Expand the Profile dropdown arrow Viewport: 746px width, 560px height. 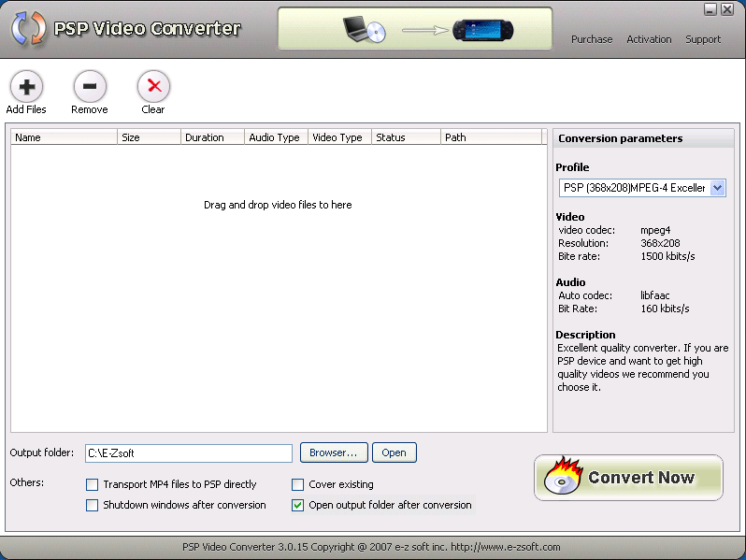tap(717, 188)
